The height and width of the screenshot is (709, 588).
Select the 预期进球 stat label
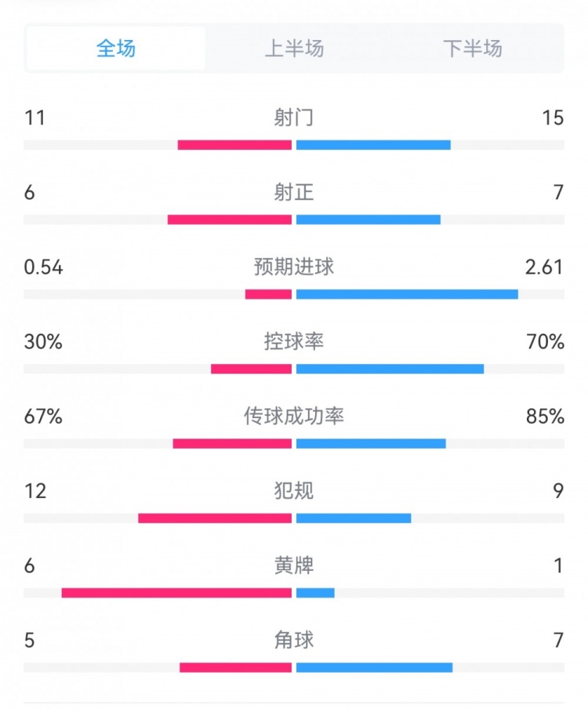click(x=294, y=267)
